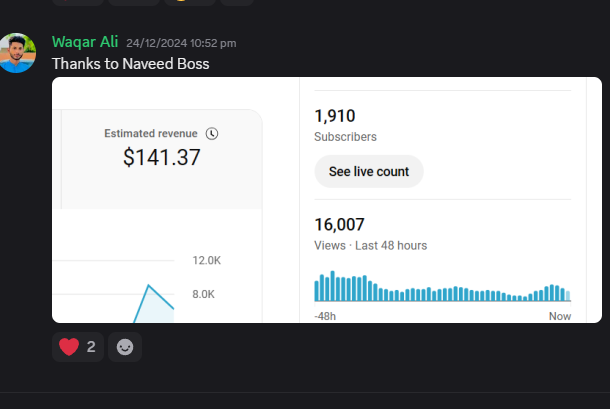
Task: Click the 8.0K axis label
Action: pos(204,294)
